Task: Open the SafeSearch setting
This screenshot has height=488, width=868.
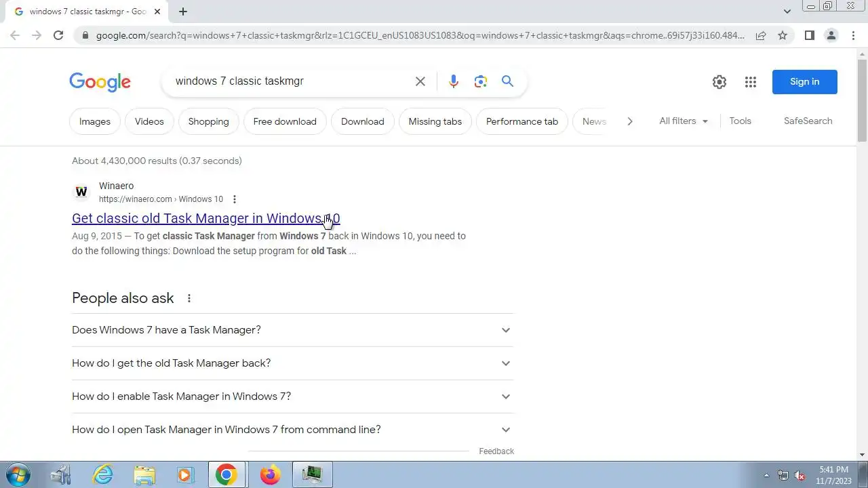Action: coord(808,121)
